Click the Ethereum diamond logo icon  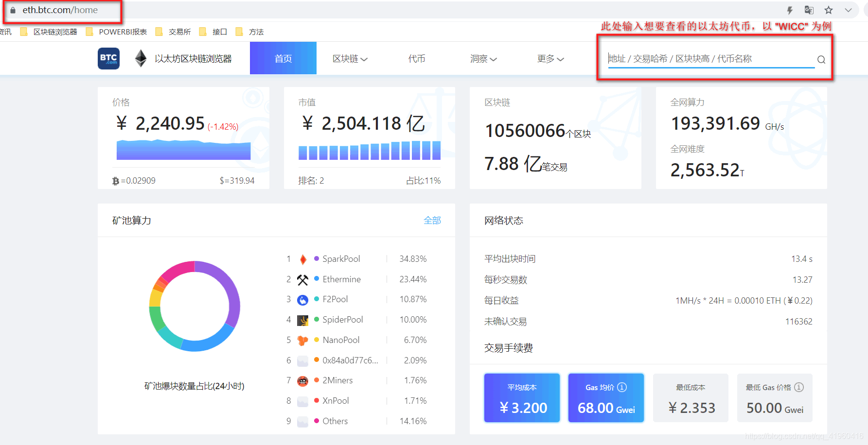click(140, 58)
